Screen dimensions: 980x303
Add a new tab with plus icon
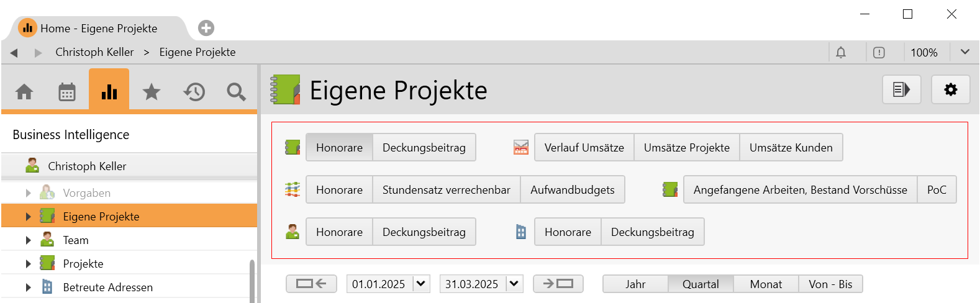tap(206, 28)
